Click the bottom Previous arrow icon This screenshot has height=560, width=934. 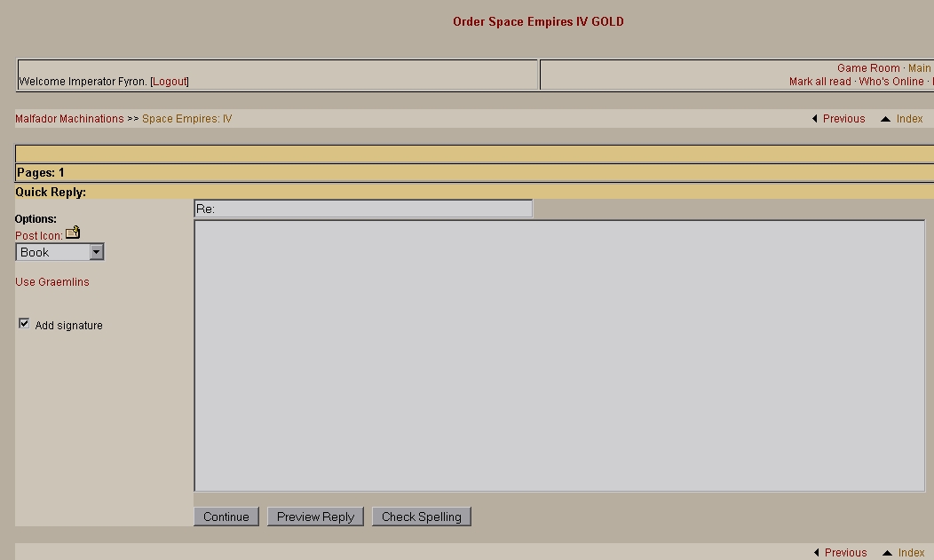(x=816, y=553)
